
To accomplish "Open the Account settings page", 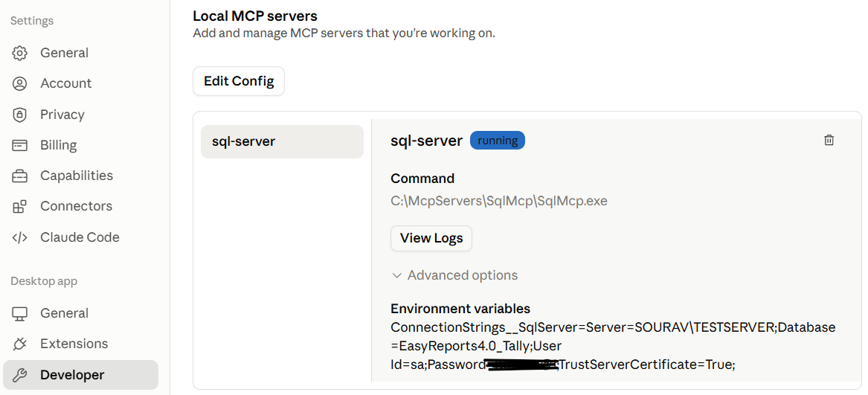I will tap(81, 83).
